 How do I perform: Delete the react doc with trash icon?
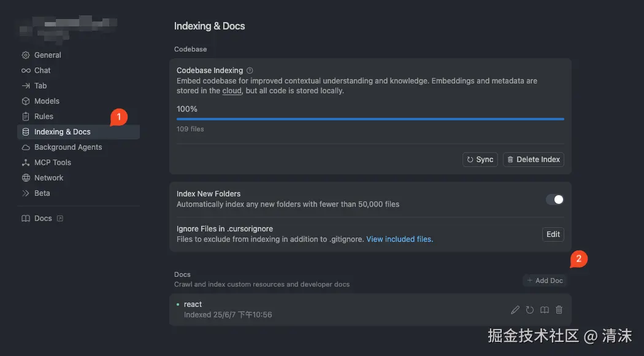pyautogui.click(x=559, y=310)
